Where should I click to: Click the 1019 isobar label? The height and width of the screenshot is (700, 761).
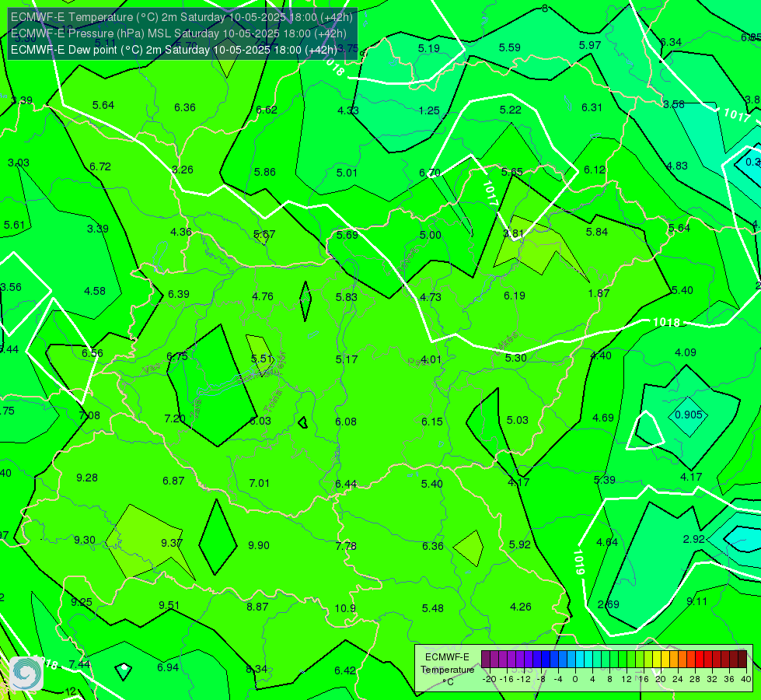click(x=579, y=562)
